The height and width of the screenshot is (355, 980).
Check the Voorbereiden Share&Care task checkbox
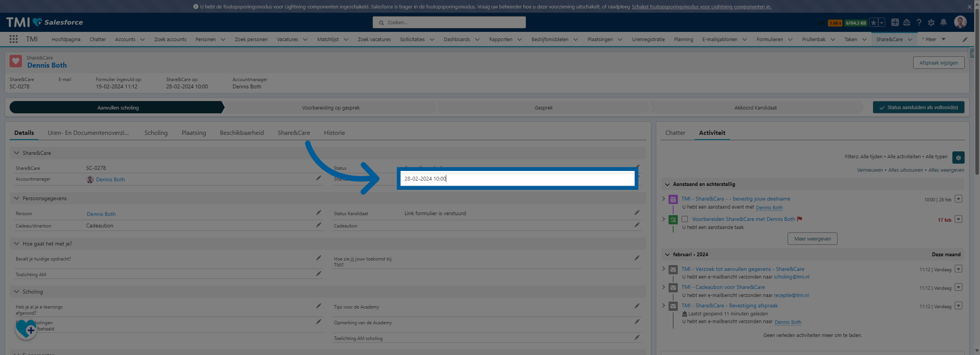(684, 219)
